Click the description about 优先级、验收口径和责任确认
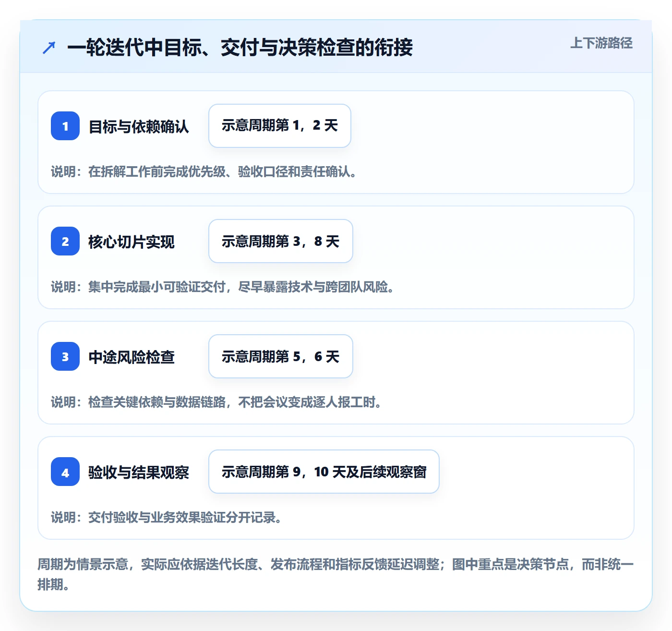The height and width of the screenshot is (631, 672). coord(204,172)
